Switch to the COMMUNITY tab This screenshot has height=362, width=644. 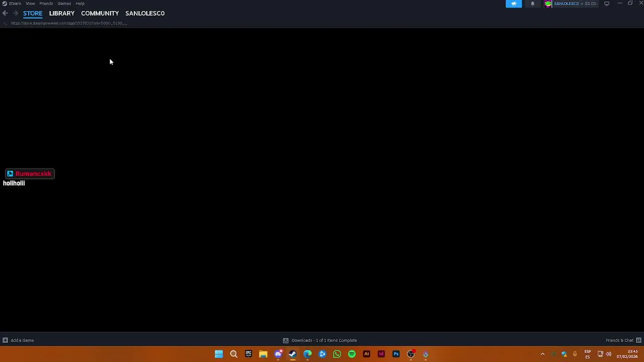tap(100, 14)
